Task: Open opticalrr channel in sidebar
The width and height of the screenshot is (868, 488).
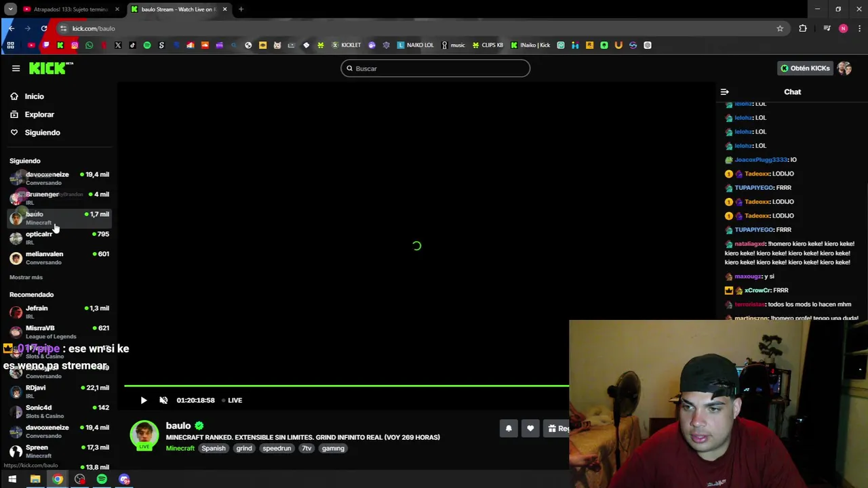Action: (x=60, y=237)
